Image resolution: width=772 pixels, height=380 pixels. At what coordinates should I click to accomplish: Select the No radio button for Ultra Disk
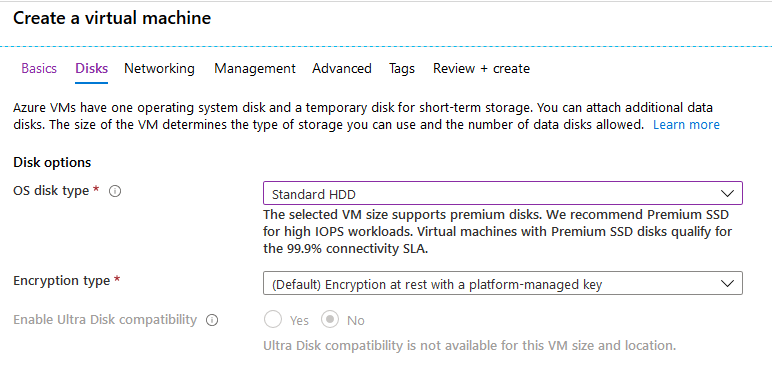coord(330,320)
